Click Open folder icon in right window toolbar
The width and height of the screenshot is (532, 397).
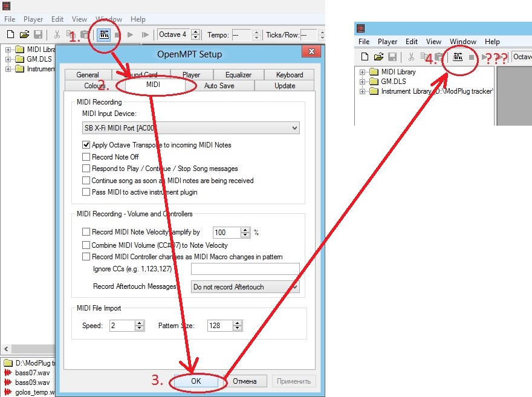point(378,57)
